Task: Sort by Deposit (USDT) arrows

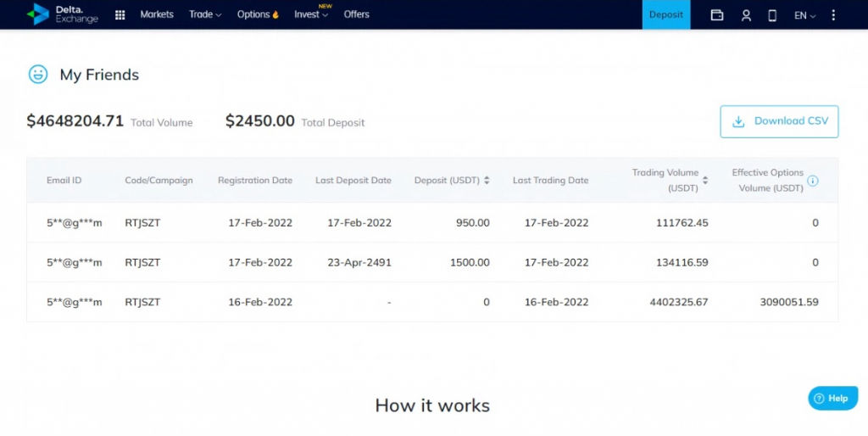Action: click(487, 180)
